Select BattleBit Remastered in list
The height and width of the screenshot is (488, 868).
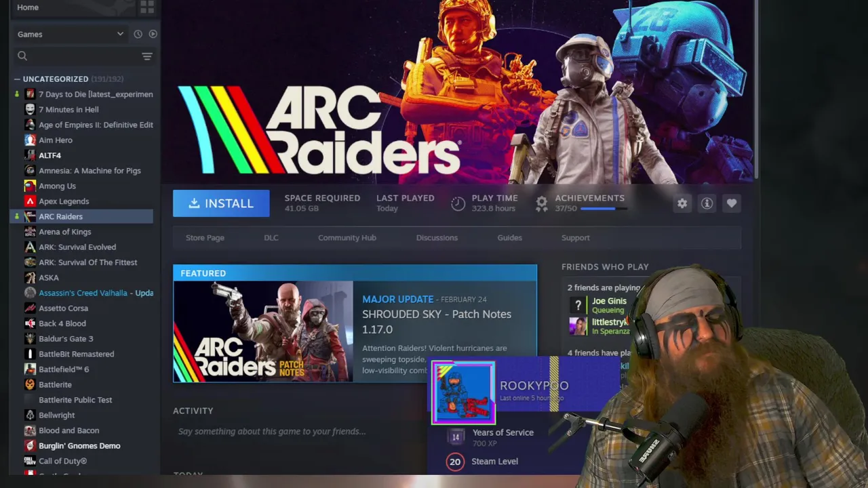(76, 354)
